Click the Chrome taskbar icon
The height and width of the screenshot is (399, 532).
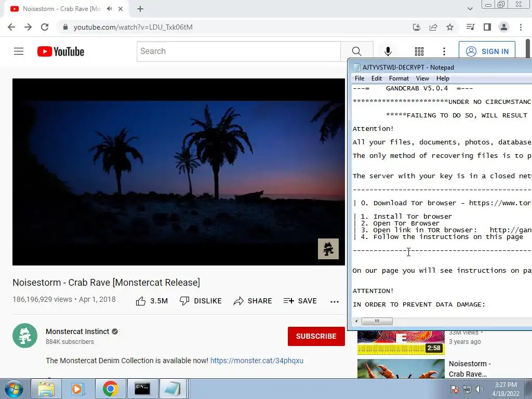coord(110,389)
